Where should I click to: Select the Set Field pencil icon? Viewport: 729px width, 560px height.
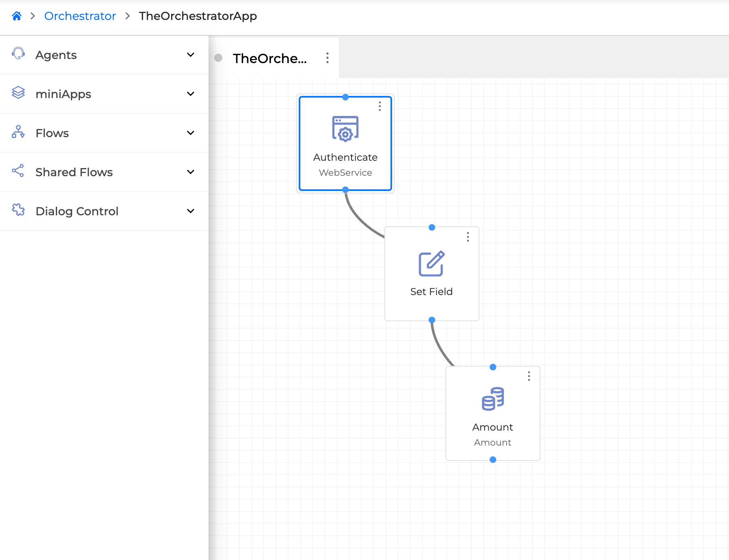point(431,264)
